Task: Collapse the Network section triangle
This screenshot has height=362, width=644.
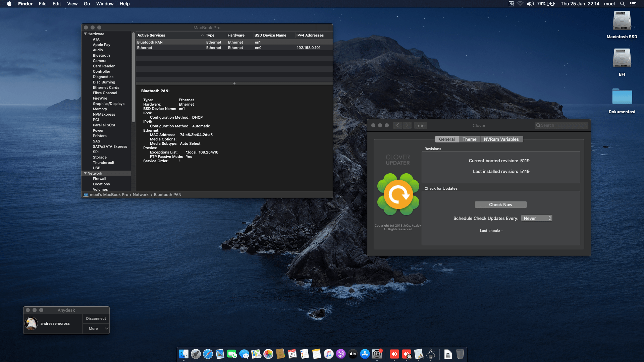Action: (x=85, y=173)
